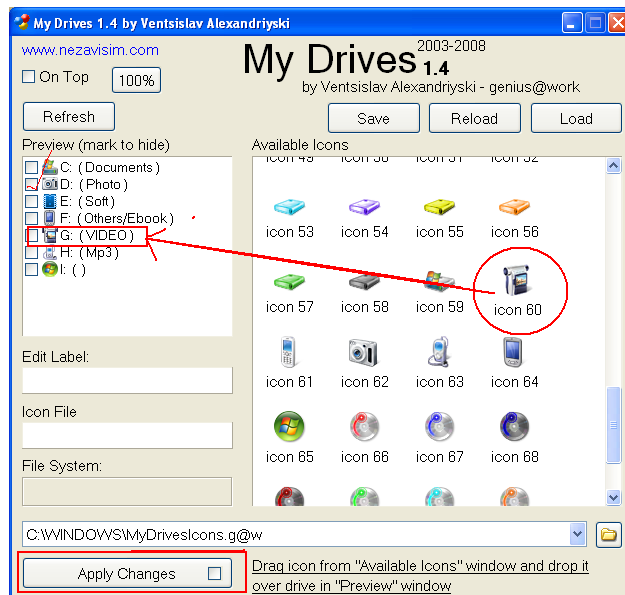The image size is (625, 595).
Task: Mark the E: (Soft) drive to hide
Action: click(x=31, y=201)
